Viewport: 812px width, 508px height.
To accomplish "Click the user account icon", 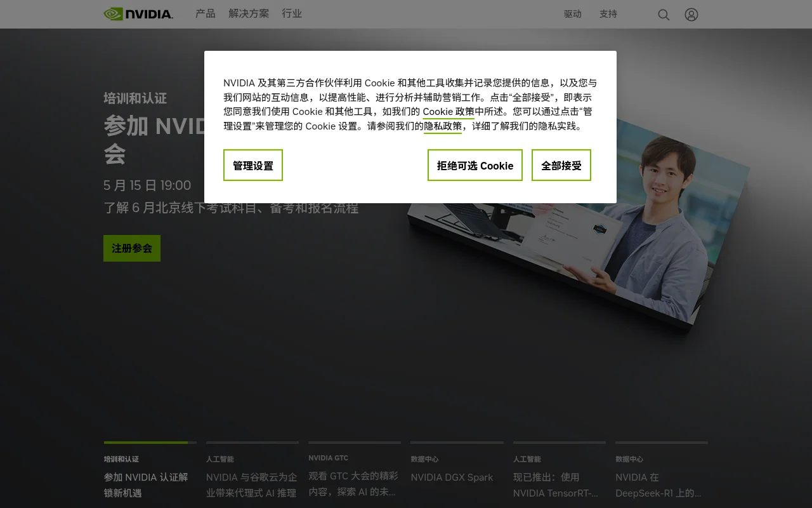I will (x=691, y=14).
